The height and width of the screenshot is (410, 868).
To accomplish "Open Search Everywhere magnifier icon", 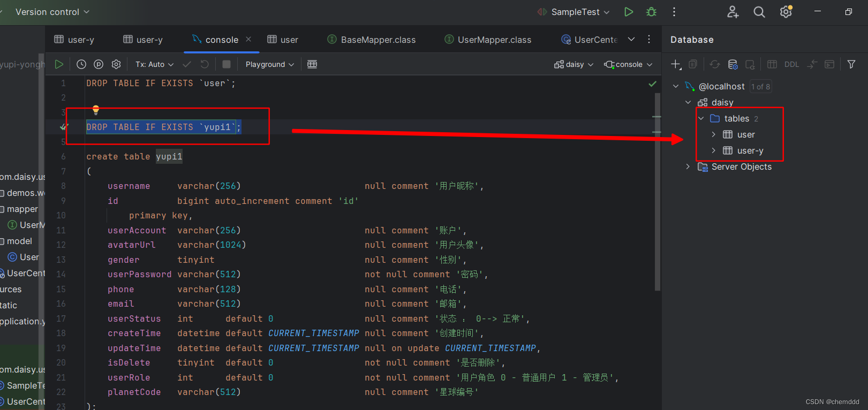I will click(x=759, y=12).
